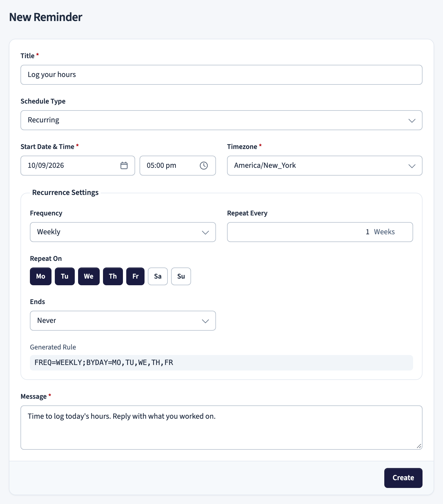Click the Create button
The width and height of the screenshot is (443, 504).
coord(403,478)
